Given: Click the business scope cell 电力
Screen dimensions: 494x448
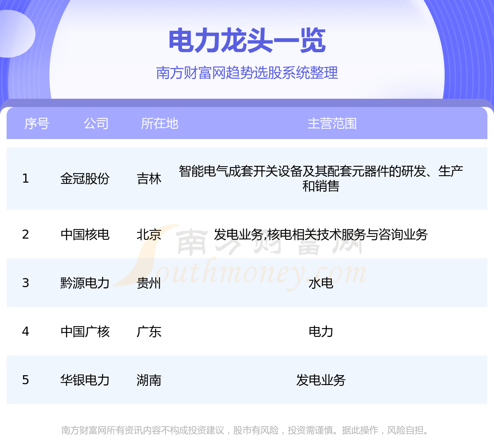Looking at the screenshot, I should tap(321, 332).
